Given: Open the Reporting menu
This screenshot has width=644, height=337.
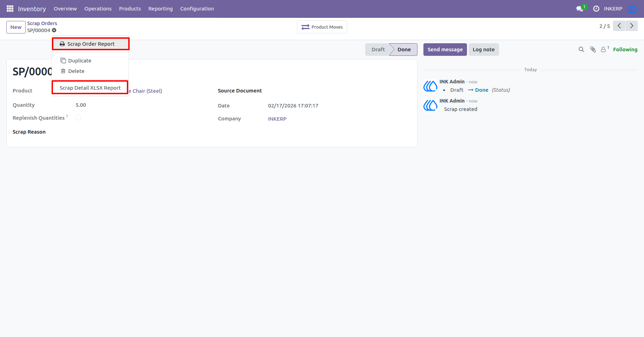Looking at the screenshot, I should 160,9.
